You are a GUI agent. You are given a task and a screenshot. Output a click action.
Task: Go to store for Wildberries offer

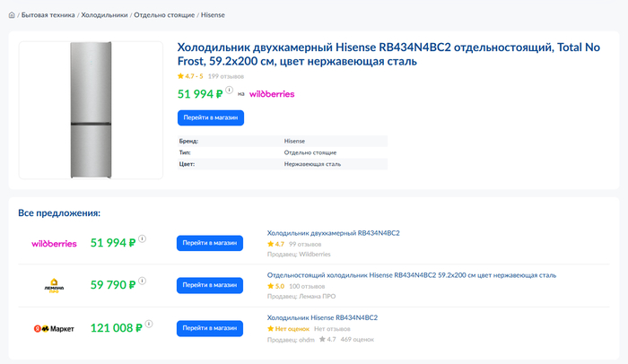tap(210, 243)
